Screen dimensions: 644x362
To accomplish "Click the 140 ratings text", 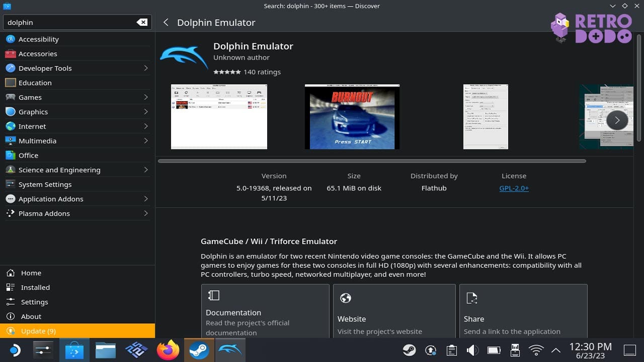I will click(x=262, y=72).
